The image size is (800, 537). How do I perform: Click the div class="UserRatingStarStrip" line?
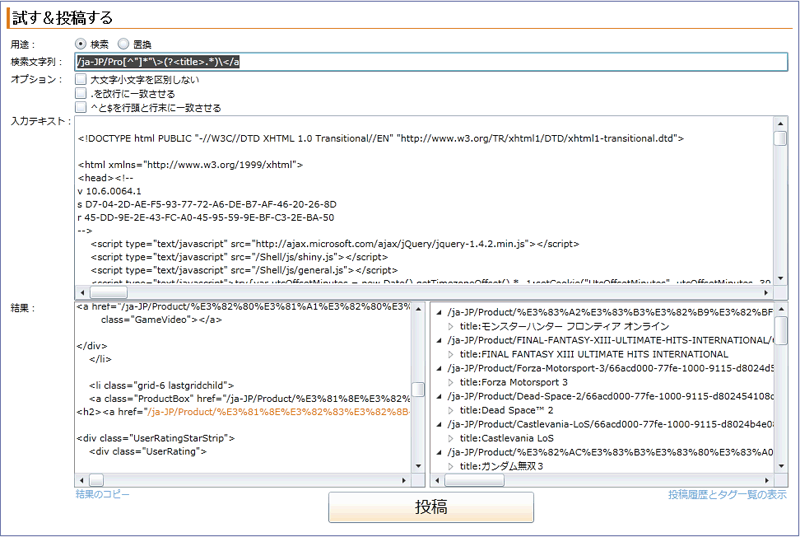coord(156,438)
